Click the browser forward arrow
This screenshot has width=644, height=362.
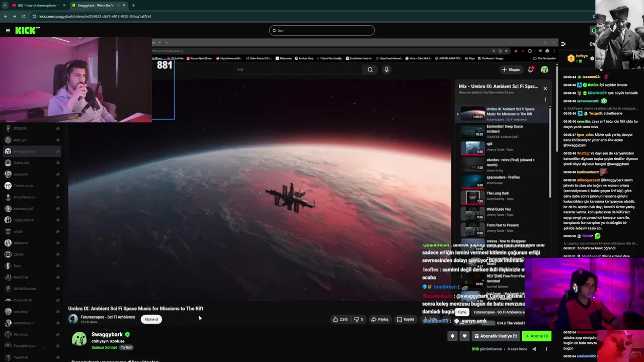pyautogui.click(x=15, y=16)
